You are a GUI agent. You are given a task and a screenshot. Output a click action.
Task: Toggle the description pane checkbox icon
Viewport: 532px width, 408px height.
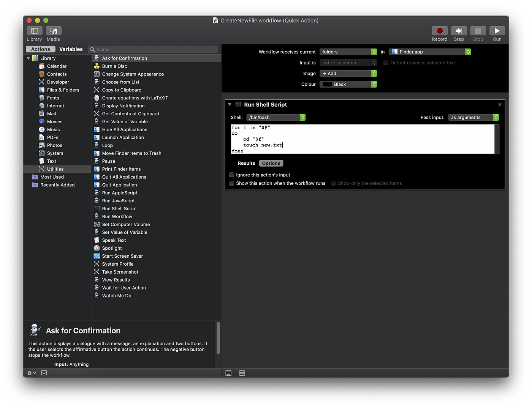[x=44, y=373]
